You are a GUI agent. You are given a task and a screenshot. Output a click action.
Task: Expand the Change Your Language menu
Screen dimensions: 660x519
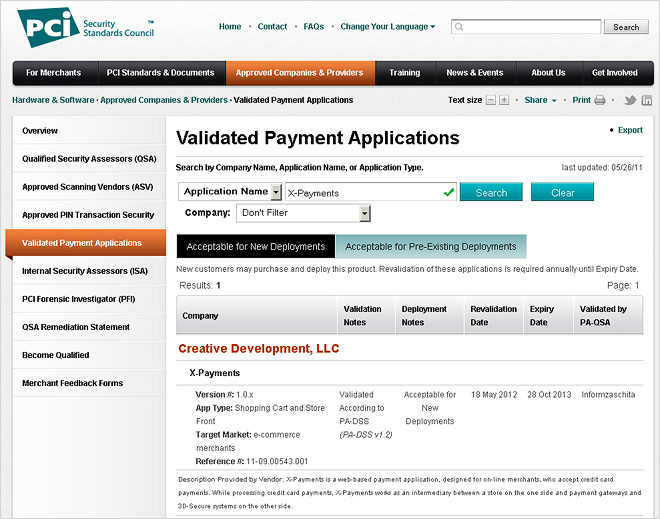[388, 27]
